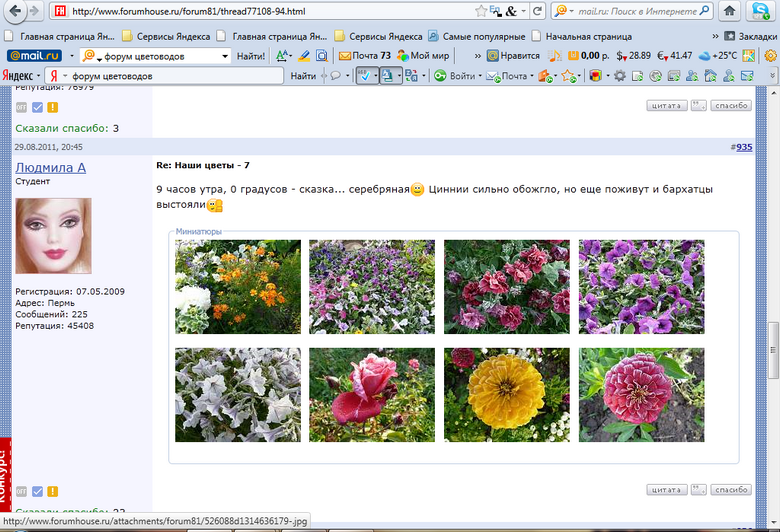Click the OFF status indicator in upper post
This screenshot has width=780, height=532.
click(x=21, y=107)
